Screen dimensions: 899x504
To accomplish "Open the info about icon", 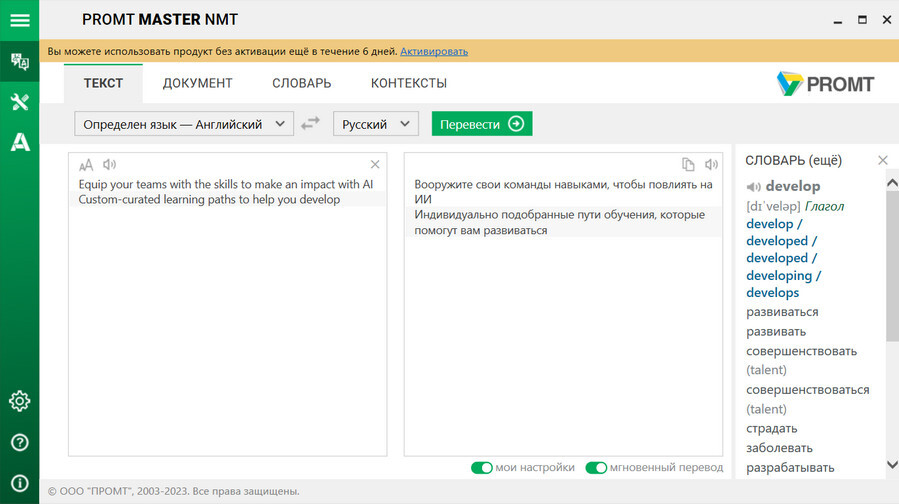I will click(19, 483).
